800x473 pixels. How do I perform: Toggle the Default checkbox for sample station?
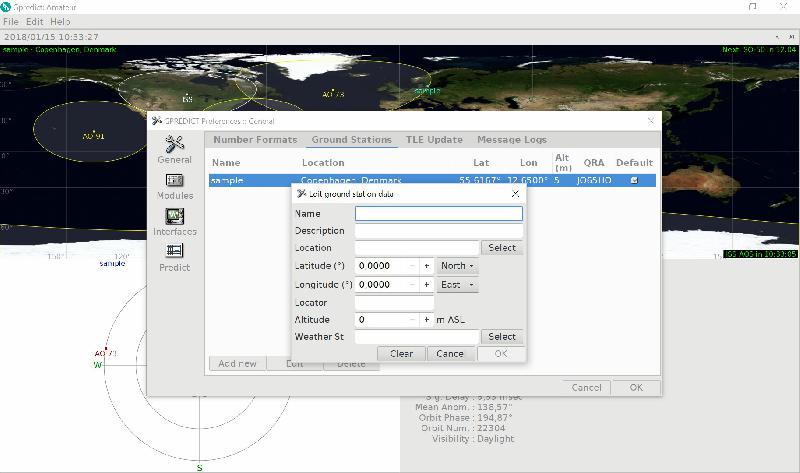click(634, 180)
